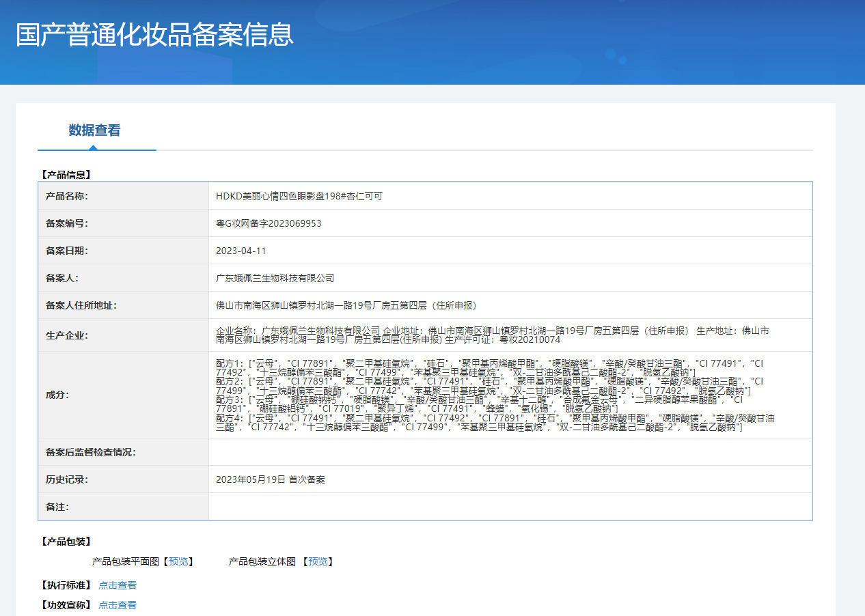Select filer name 广东娥佩兰生物科技有限公司 in 备案人 row

tap(275, 278)
